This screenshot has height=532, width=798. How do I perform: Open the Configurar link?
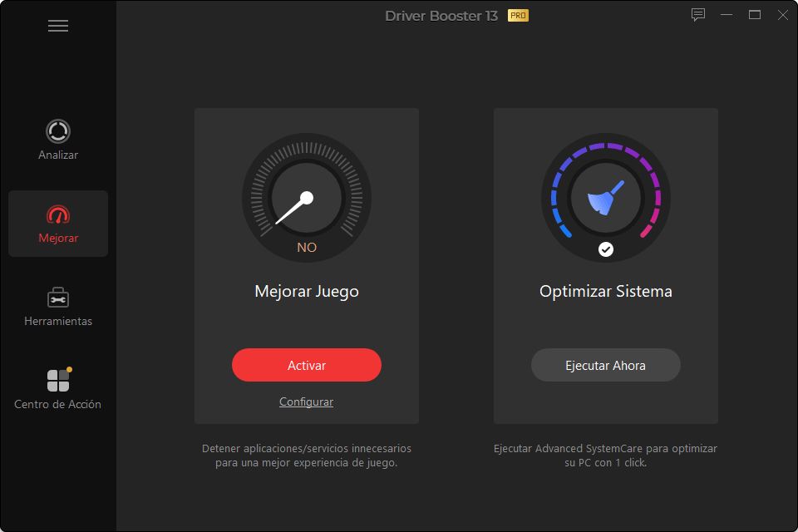tap(306, 402)
